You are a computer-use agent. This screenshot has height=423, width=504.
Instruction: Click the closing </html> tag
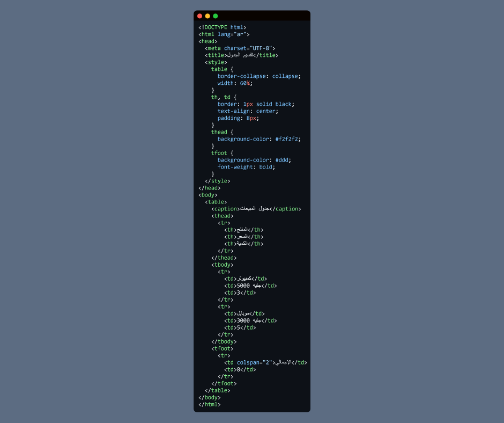point(210,404)
